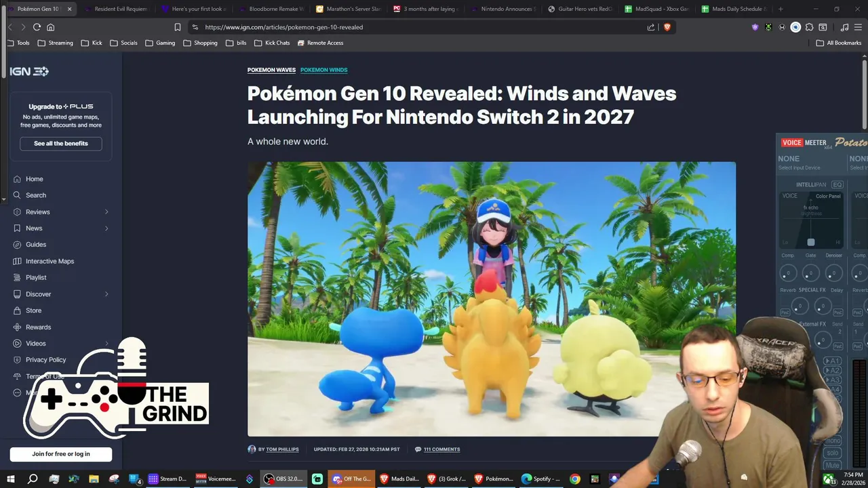Open the All Bookmarks folder
The width and height of the screenshot is (868, 488).
click(x=839, y=43)
